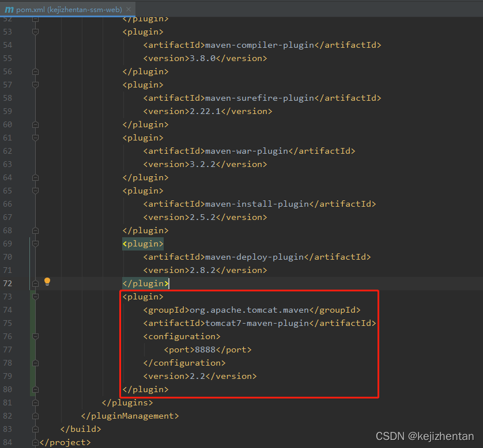The image size is (483, 448).
Task: Click on maven-surefire-plugin artifactId text
Action: 259,98
